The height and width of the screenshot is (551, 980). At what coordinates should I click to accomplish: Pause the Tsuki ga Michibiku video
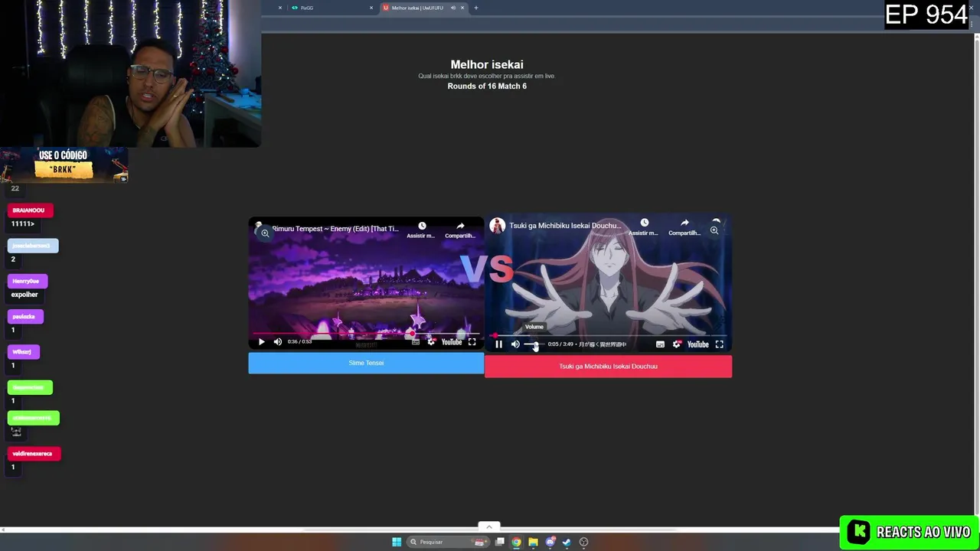click(x=498, y=344)
